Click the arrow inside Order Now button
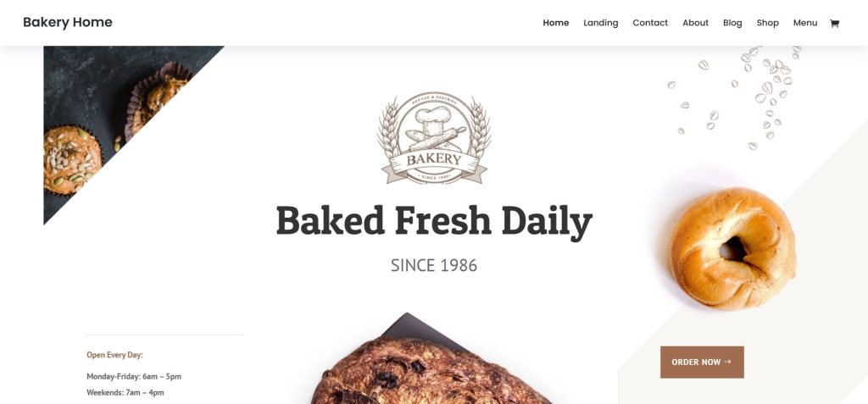868x404 pixels. point(727,362)
